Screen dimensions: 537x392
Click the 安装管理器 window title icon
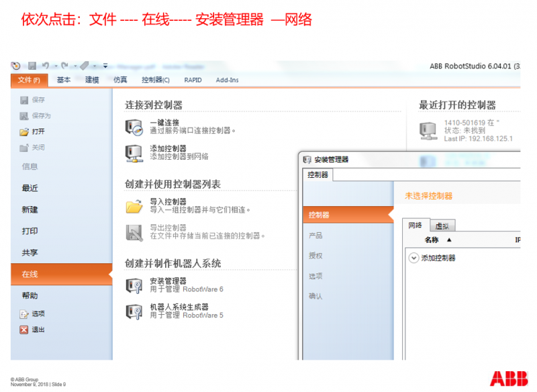(307, 160)
